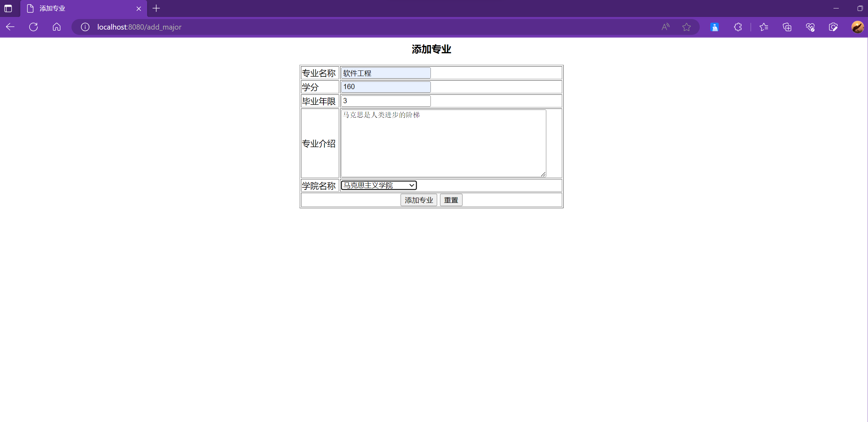
Task: Click the user profile avatar
Action: [x=857, y=27]
